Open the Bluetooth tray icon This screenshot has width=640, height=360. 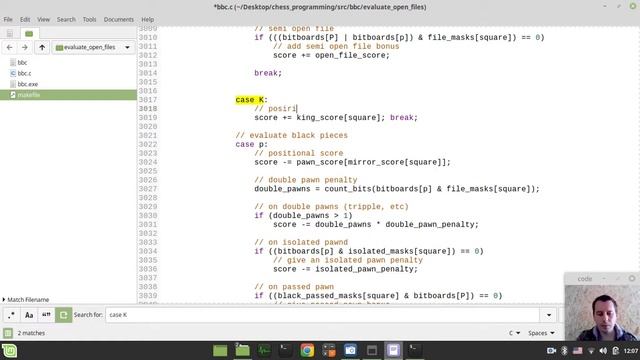pos(564,351)
